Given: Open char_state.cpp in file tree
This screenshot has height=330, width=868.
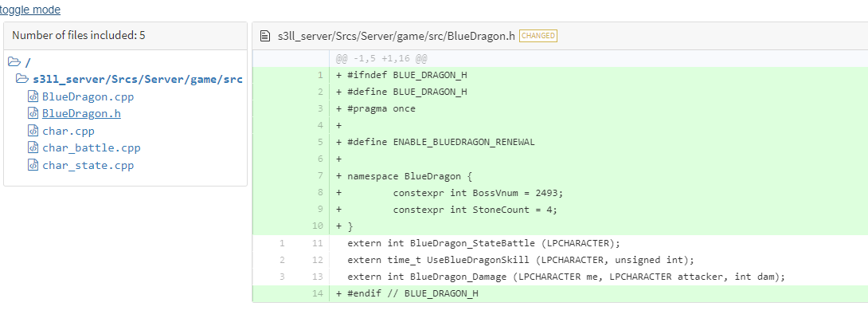Looking at the screenshot, I should point(88,165).
